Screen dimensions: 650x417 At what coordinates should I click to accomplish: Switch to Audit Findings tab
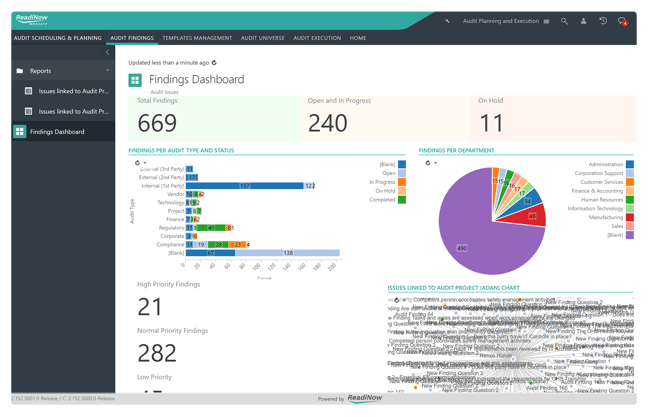pos(132,38)
